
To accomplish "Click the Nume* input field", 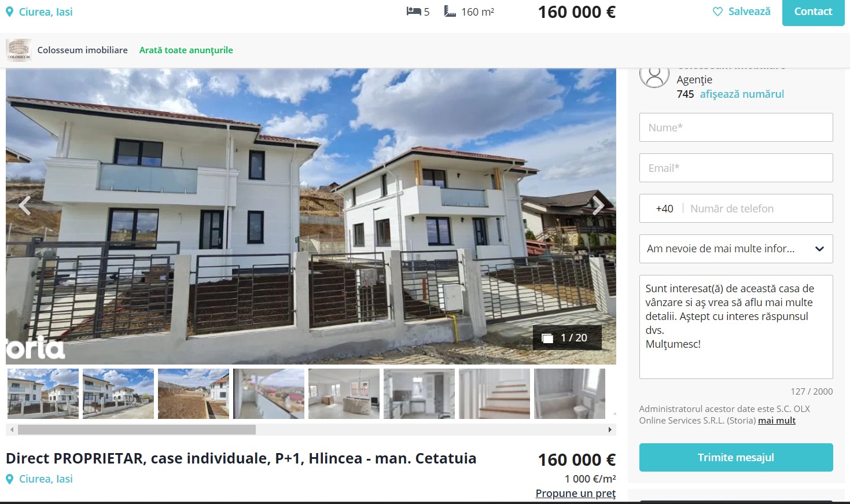I will click(x=736, y=127).
